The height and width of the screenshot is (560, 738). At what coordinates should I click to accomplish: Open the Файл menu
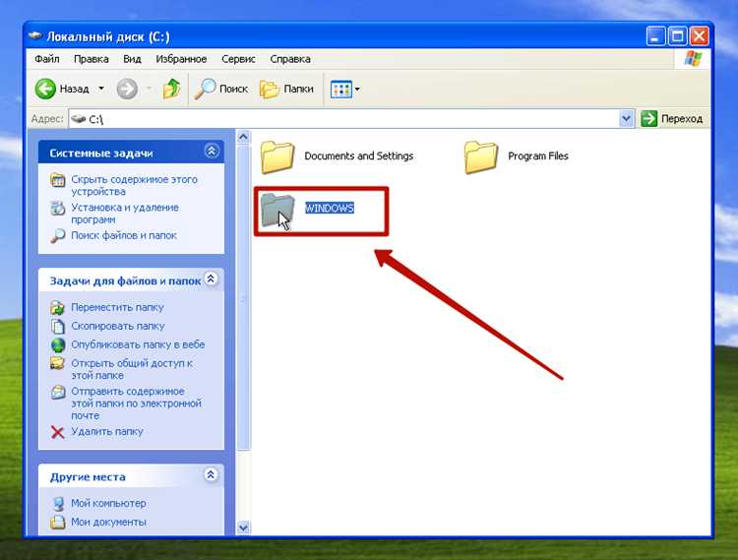(47, 59)
